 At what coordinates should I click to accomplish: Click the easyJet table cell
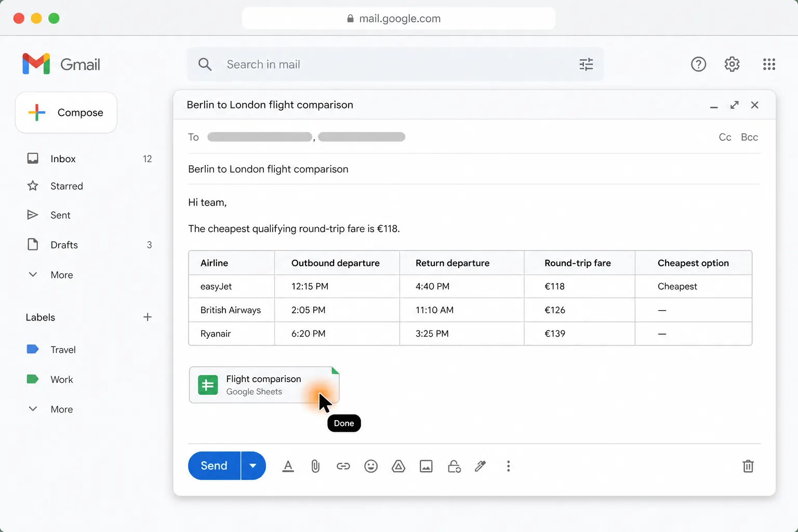point(231,286)
